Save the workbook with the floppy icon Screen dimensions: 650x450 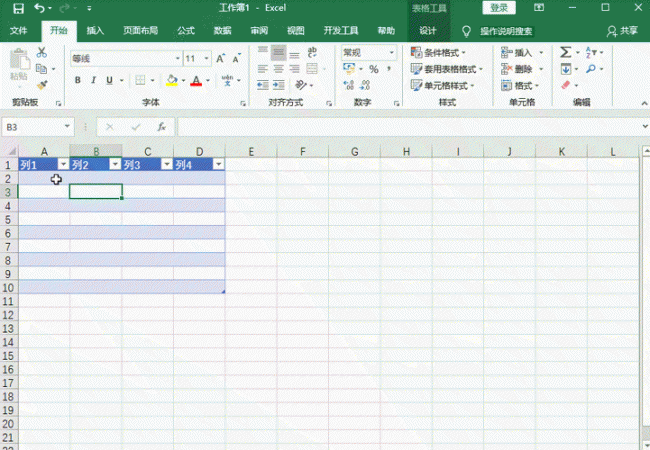(x=18, y=8)
